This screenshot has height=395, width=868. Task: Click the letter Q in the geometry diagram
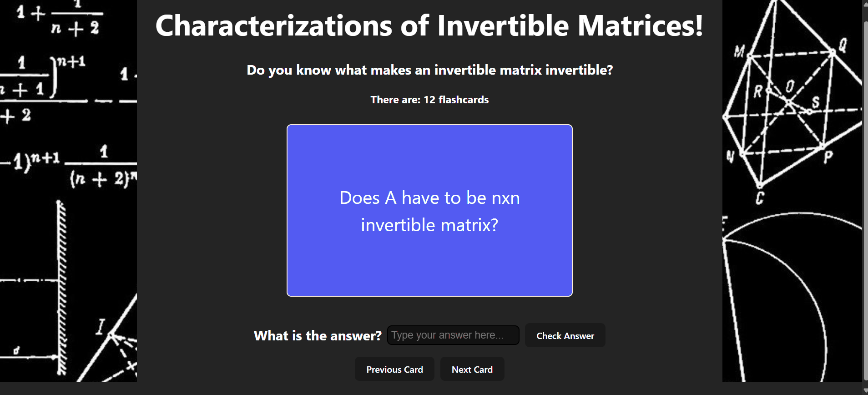point(843,45)
